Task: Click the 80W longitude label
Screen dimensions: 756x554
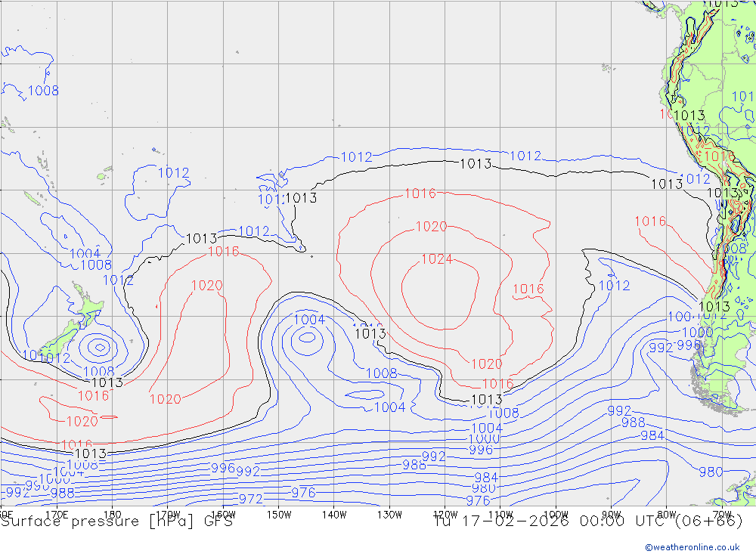Action: click(667, 515)
